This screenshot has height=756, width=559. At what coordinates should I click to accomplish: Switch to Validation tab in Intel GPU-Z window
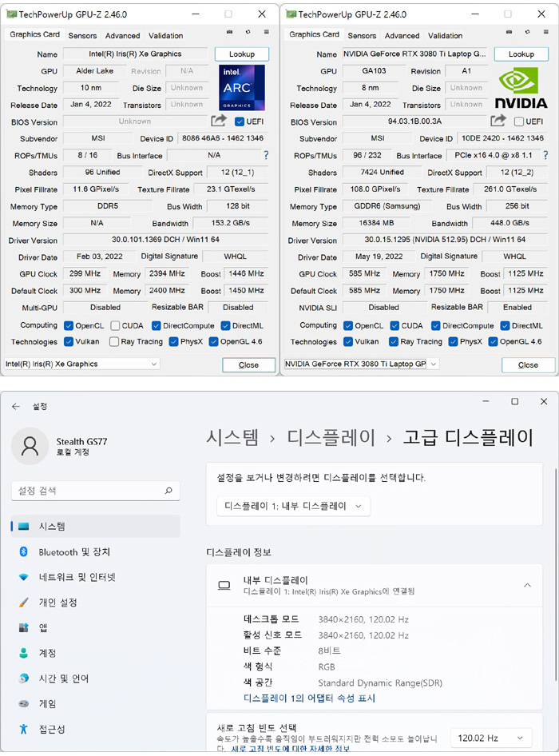tap(166, 36)
